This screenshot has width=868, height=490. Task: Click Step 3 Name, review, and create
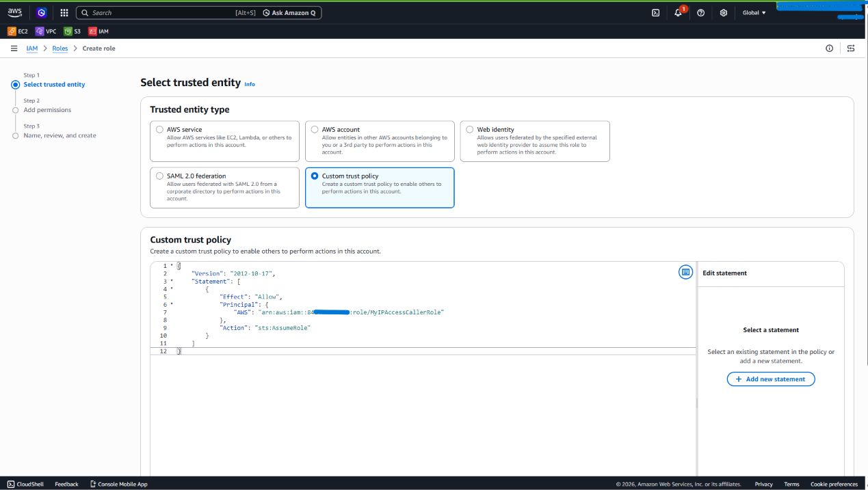(x=60, y=135)
